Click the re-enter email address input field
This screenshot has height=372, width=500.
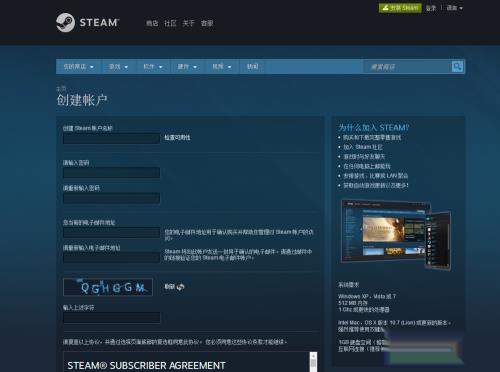click(111, 258)
